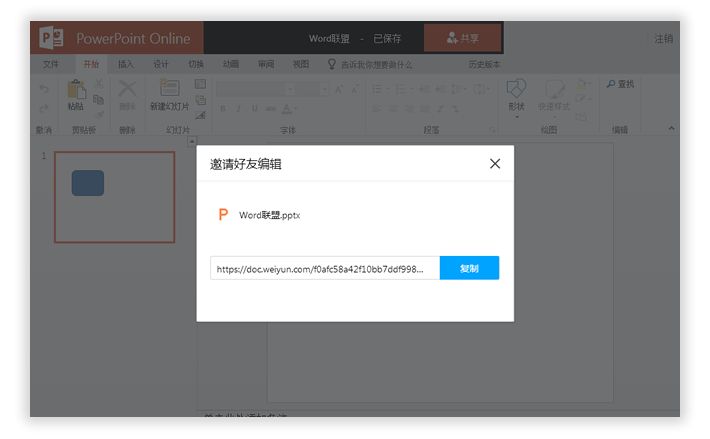Click the slide layout icon
Viewport: 710px width, 439px height.
tap(200, 84)
